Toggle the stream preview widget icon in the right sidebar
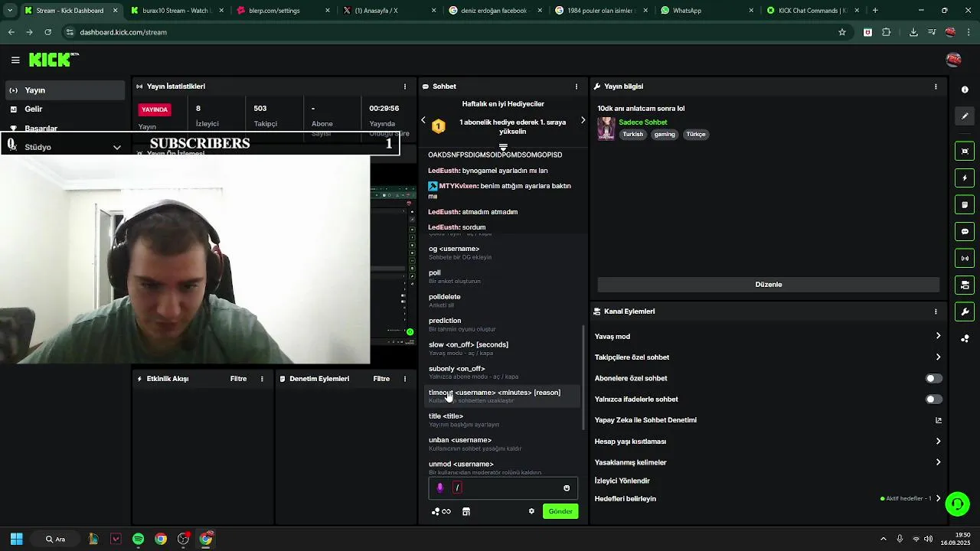 click(x=965, y=152)
